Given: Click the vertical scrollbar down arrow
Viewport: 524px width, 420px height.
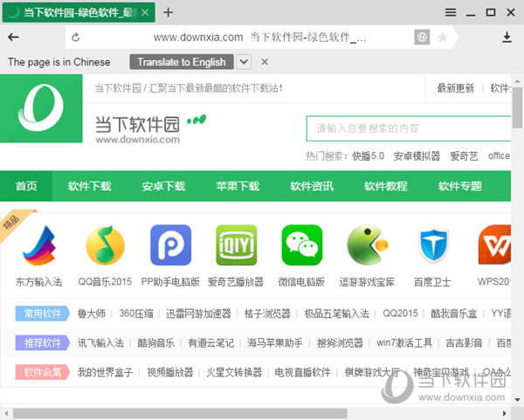Looking at the screenshot, I should point(517,400).
